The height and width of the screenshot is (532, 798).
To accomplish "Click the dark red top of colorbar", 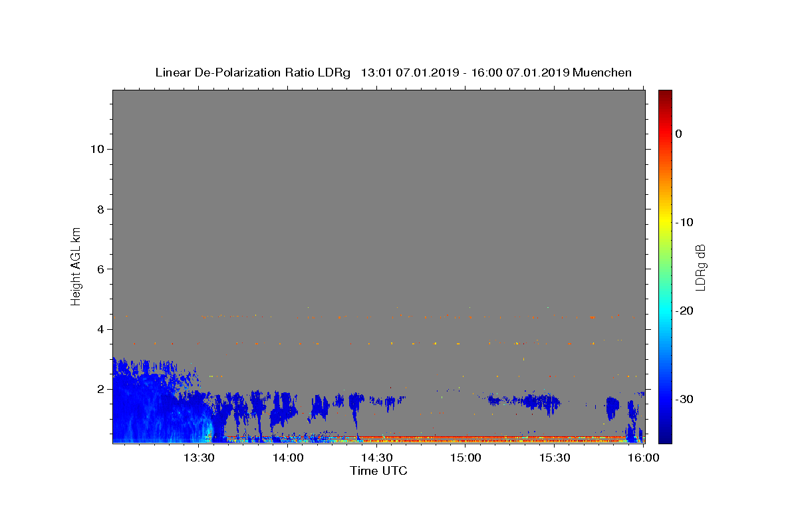I will pyautogui.click(x=665, y=98).
